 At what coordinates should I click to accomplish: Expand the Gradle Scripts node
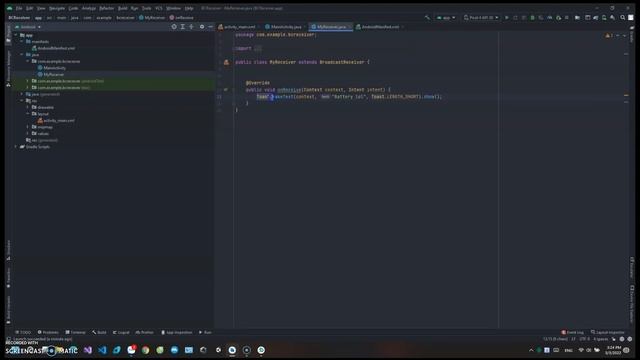(16, 147)
